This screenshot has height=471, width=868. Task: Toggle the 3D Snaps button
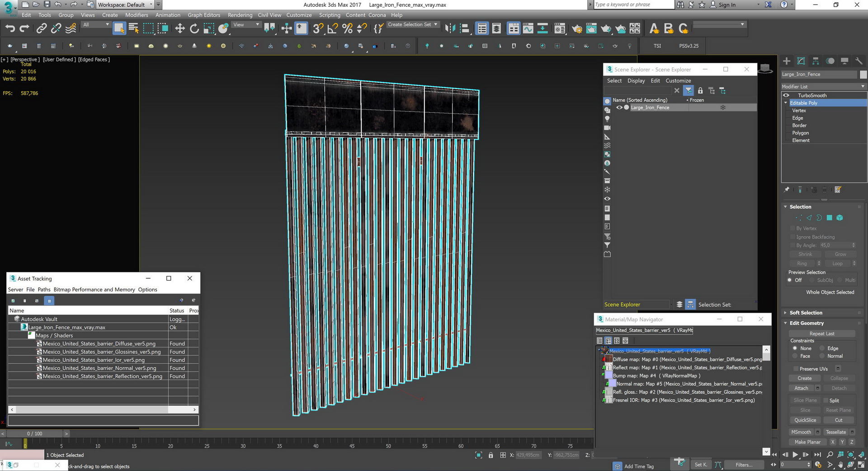[318, 29]
